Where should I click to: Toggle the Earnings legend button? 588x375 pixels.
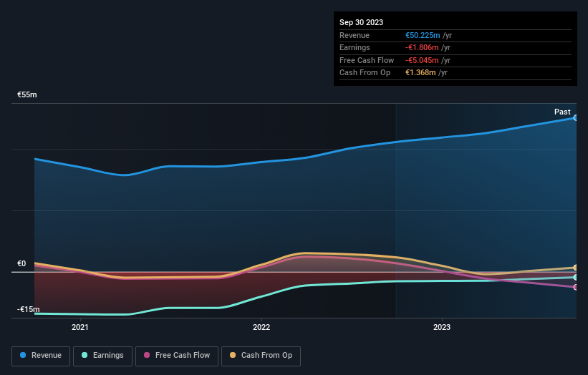(102, 356)
